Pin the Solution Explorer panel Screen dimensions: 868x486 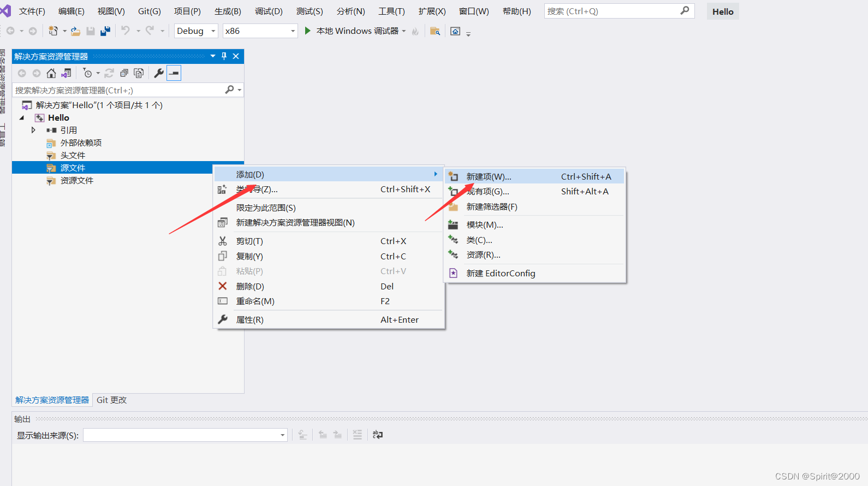[224, 56]
